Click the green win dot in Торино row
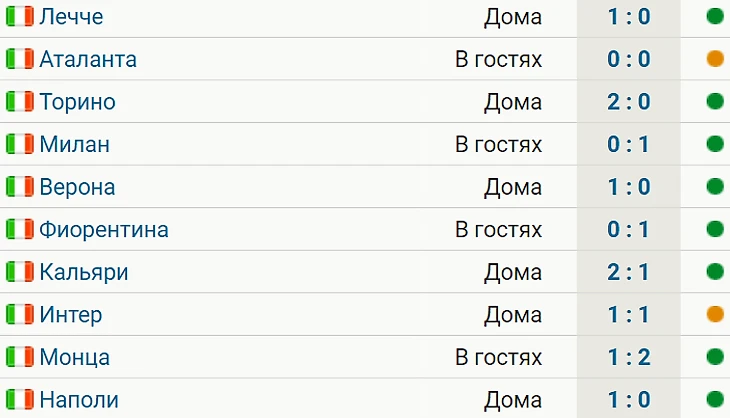730x418 pixels. click(715, 101)
